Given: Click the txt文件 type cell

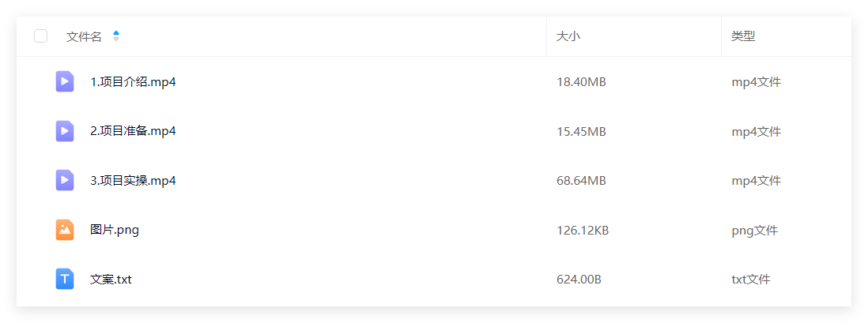Looking at the screenshot, I should point(751,280).
